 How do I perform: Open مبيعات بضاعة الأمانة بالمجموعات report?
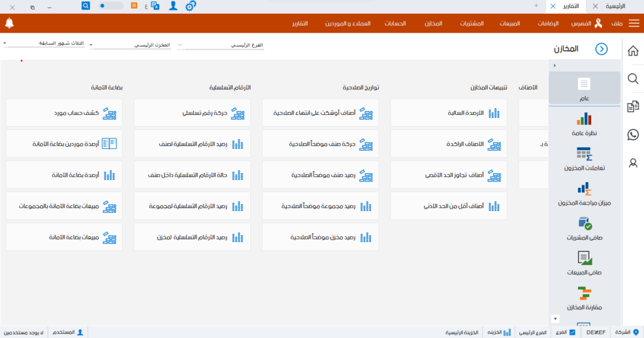(x=64, y=206)
